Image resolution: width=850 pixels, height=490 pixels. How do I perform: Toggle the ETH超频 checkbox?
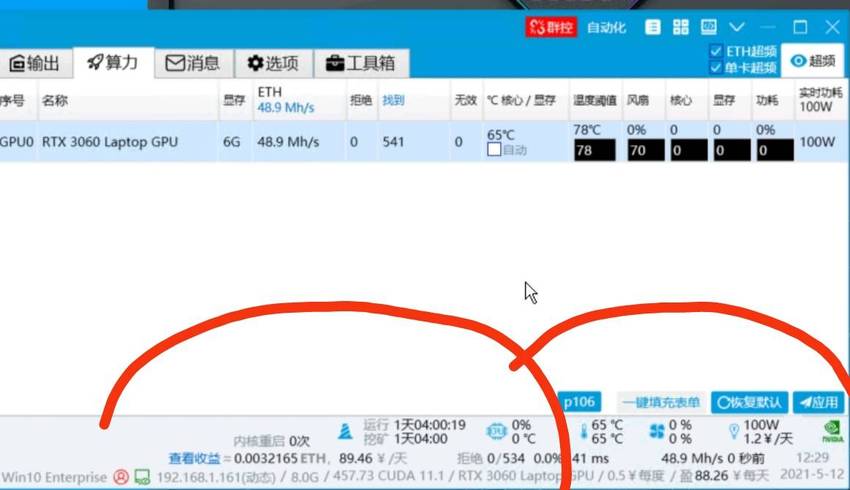(716, 51)
